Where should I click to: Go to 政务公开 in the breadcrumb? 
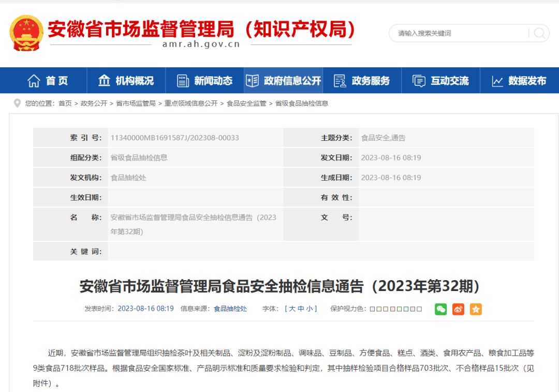click(94, 104)
